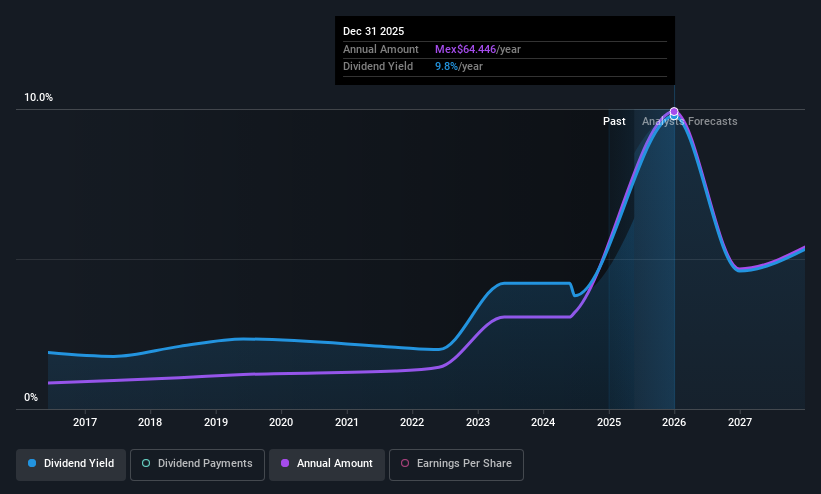Select the 2022 x-axis label

[x=412, y=422]
